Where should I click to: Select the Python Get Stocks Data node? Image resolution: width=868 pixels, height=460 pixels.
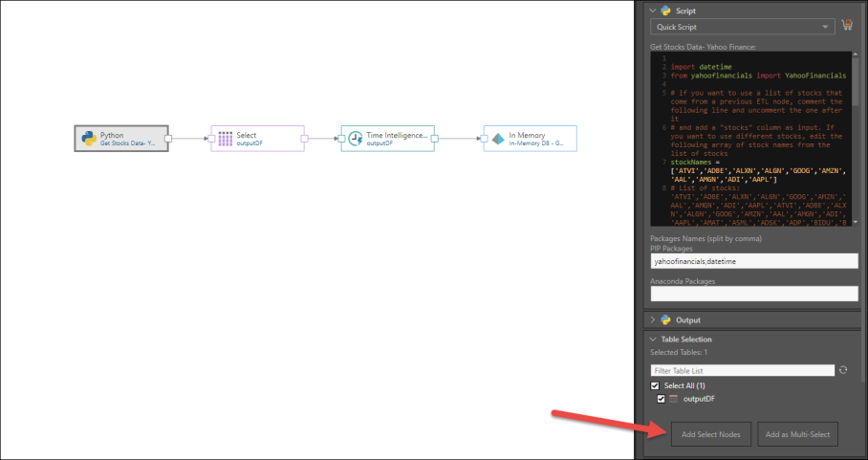(121, 139)
